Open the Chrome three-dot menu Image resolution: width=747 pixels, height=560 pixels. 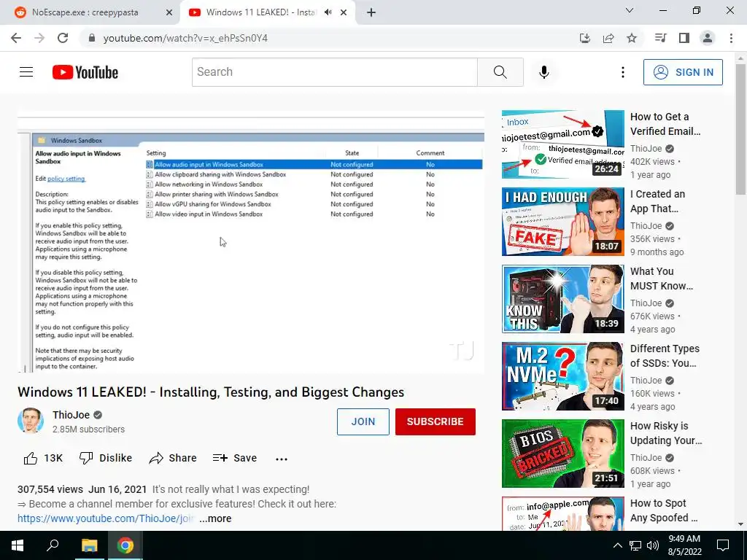click(x=731, y=38)
